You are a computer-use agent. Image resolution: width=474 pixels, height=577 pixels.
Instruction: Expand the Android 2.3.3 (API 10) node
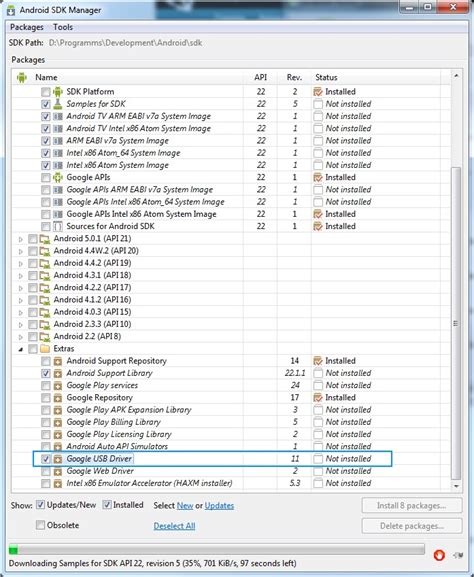[21, 325]
